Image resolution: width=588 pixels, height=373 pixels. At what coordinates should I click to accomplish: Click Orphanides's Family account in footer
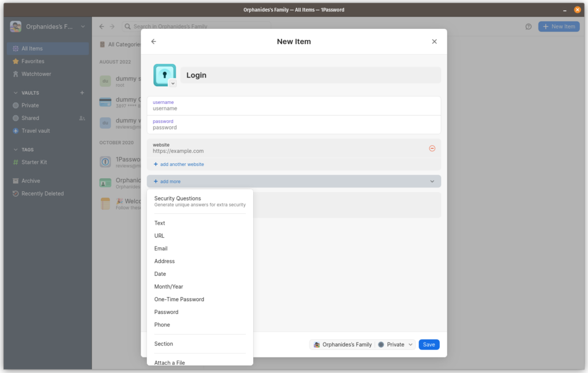pos(343,344)
